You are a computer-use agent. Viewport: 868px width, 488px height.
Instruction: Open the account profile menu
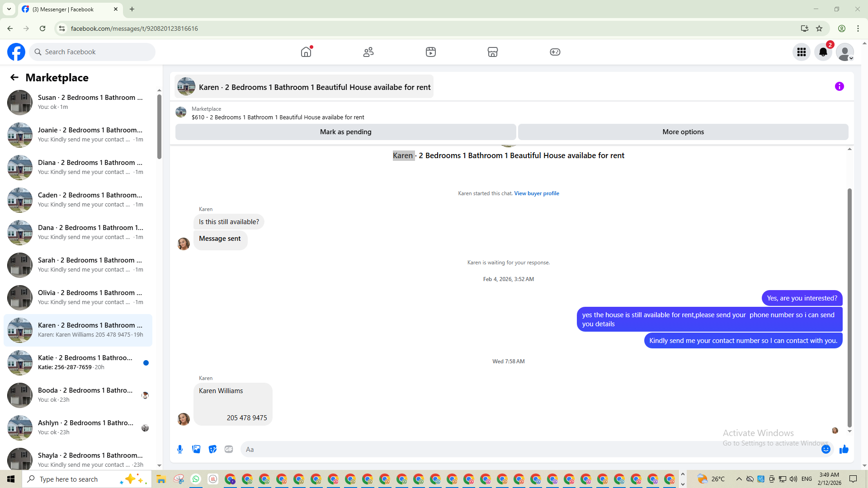coord(845,52)
